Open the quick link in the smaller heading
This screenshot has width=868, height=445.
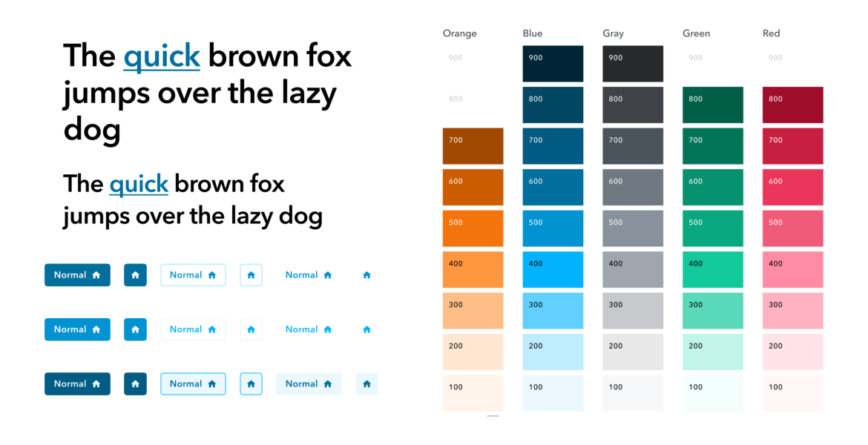(139, 185)
